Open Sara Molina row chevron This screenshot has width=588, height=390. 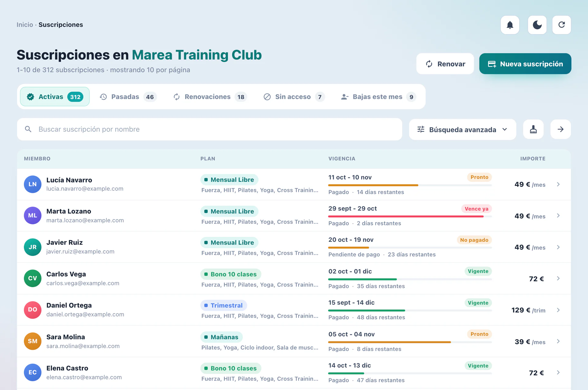tap(558, 341)
